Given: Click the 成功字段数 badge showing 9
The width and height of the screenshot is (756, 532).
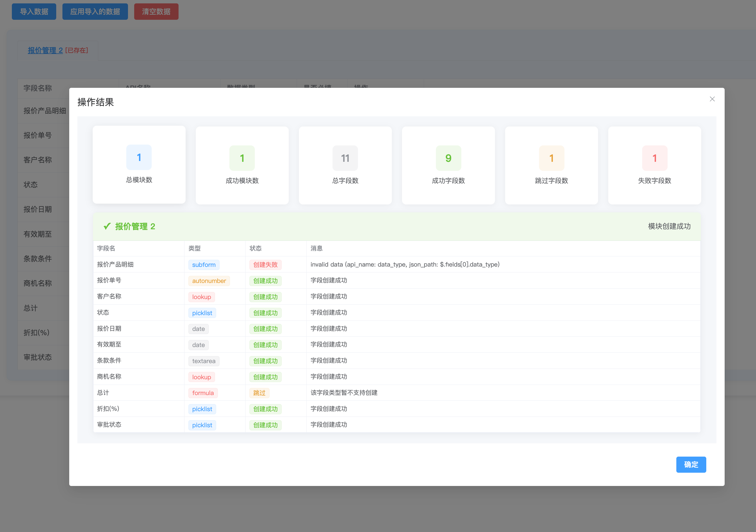Looking at the screenshot, I should click(x=448, y=158).
